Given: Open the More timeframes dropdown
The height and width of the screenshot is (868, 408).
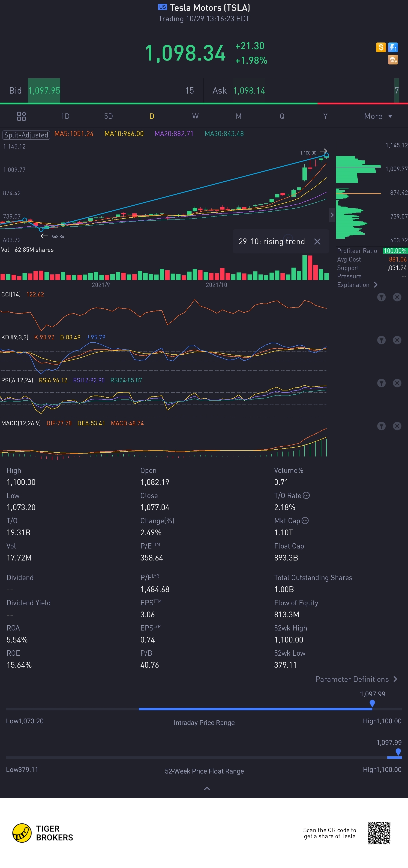Looking at the screenshot, I should (378, 116).
